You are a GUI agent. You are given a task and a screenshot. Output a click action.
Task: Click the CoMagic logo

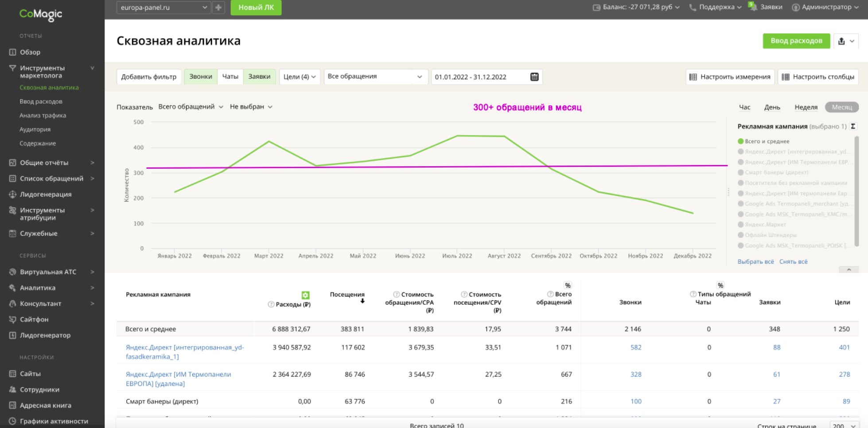point(41,14)
